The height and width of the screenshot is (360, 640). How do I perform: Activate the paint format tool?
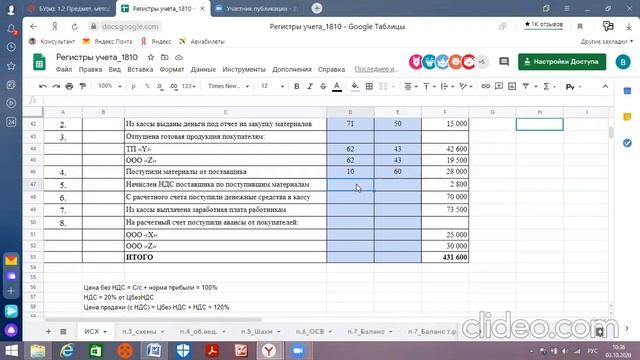click(x=82, y=86)
